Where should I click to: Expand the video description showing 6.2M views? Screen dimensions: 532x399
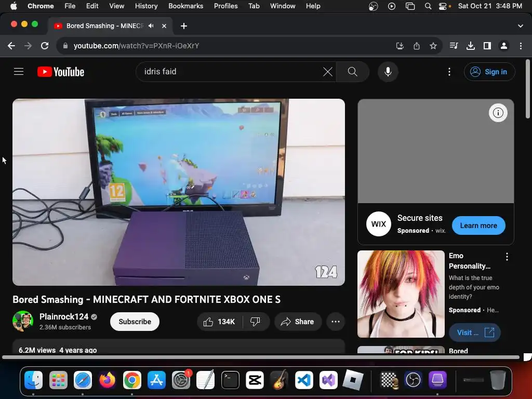179,347
